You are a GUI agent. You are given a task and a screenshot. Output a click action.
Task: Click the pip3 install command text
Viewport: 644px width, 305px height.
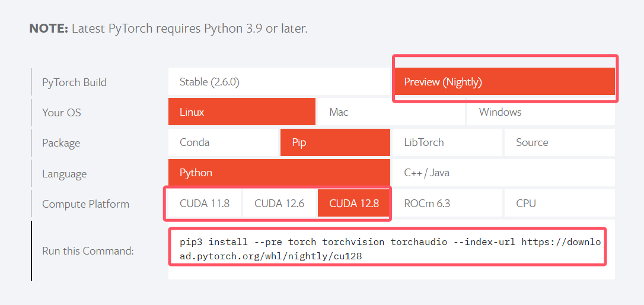click(x=390, y=249)
